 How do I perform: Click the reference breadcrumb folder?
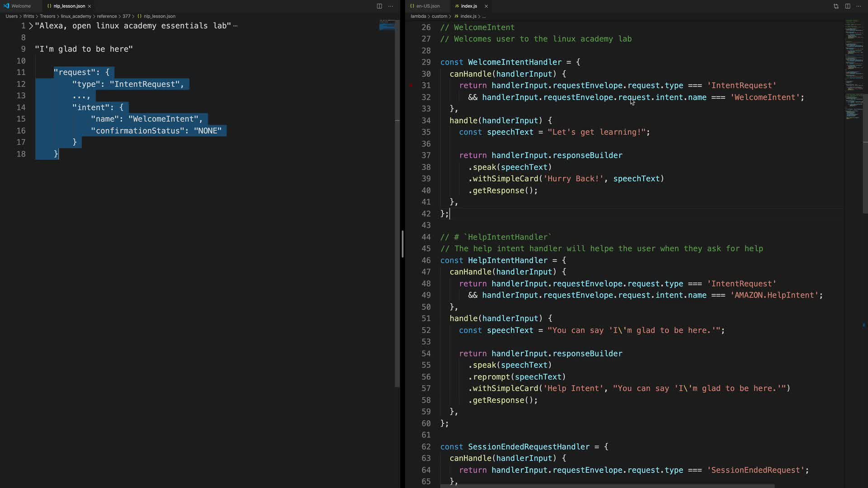pyautogui.click(x=107, y=16)
